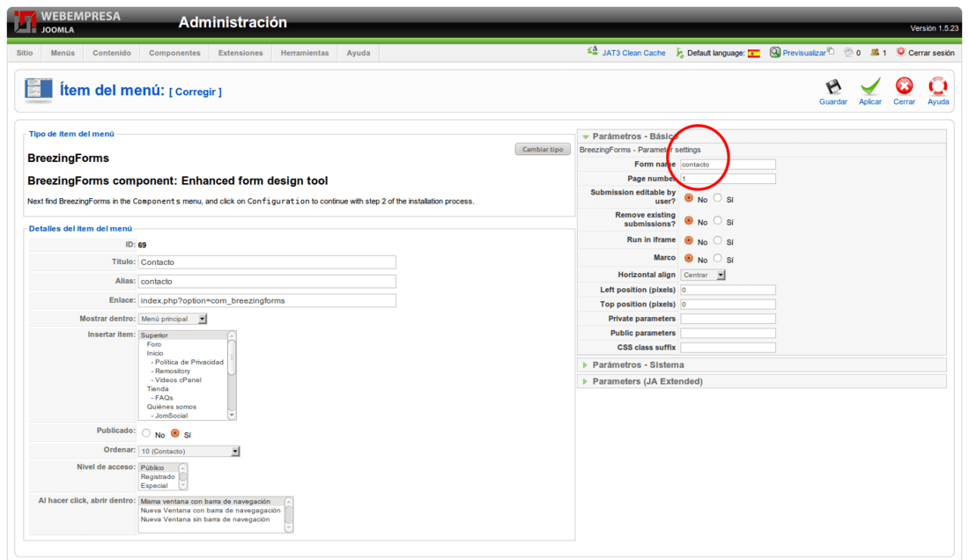Click the Enlace input field

click(x=267, y=300)
